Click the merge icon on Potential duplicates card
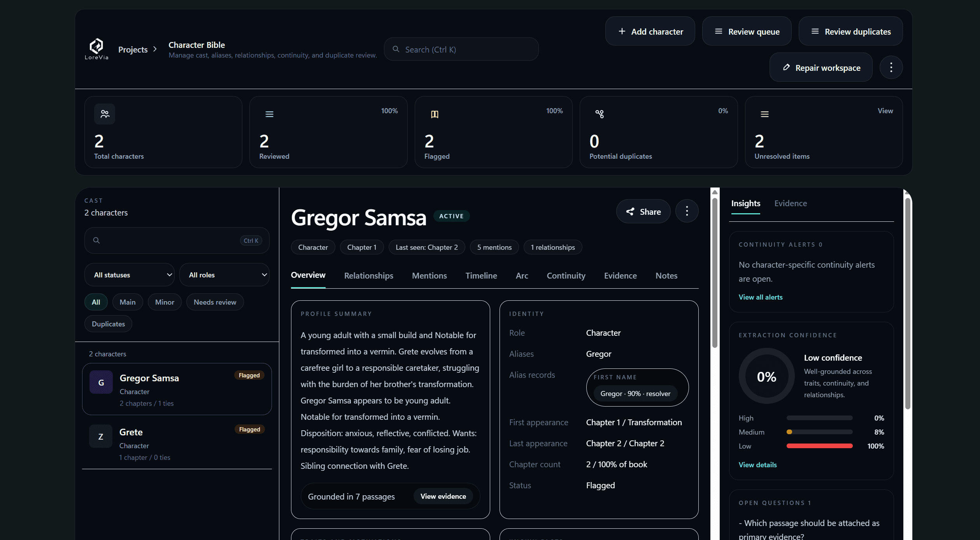 [600, 114]
